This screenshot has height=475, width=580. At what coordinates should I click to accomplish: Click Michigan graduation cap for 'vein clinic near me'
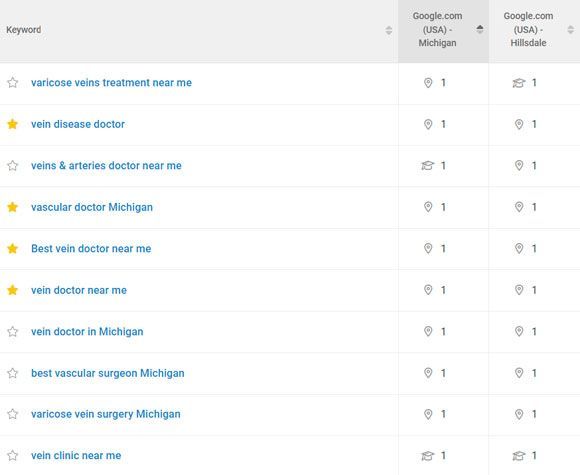click(x=428, y=456)
